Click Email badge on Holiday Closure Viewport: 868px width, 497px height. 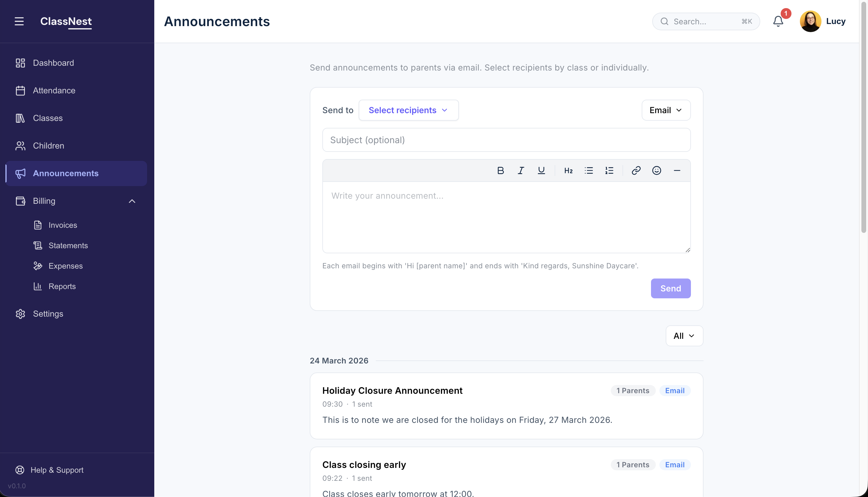[674, 390]
